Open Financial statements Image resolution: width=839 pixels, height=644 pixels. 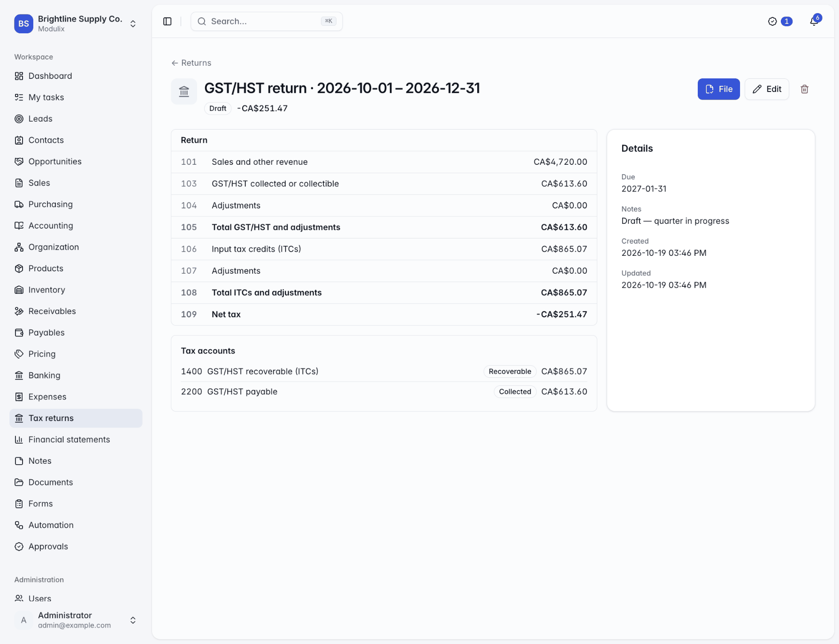tap(76, 440)
